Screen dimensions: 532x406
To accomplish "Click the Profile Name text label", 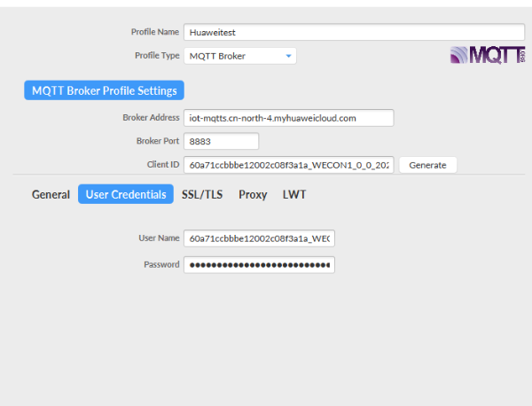I will click(155, 32).
